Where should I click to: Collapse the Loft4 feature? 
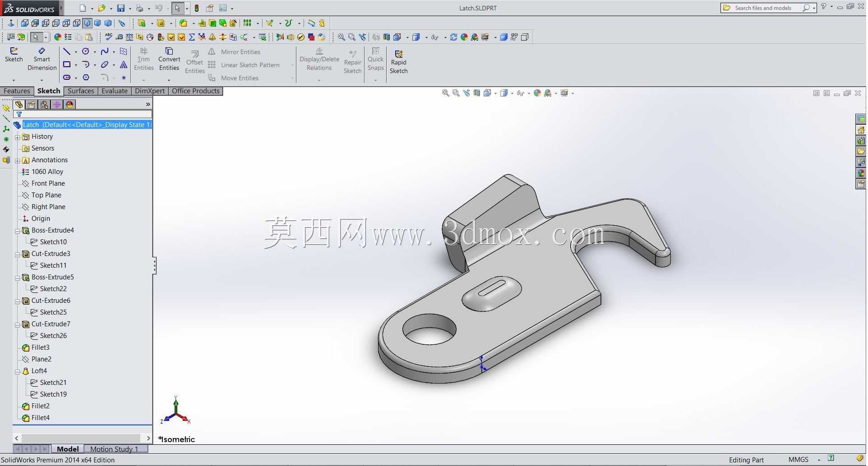point(17,371)
